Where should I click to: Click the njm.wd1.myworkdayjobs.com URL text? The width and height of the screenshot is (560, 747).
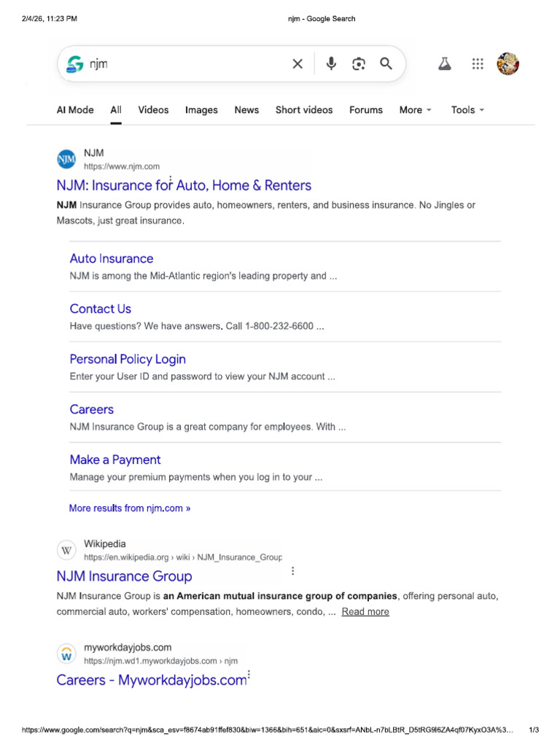pyautogui.click(x=160, y=661)
